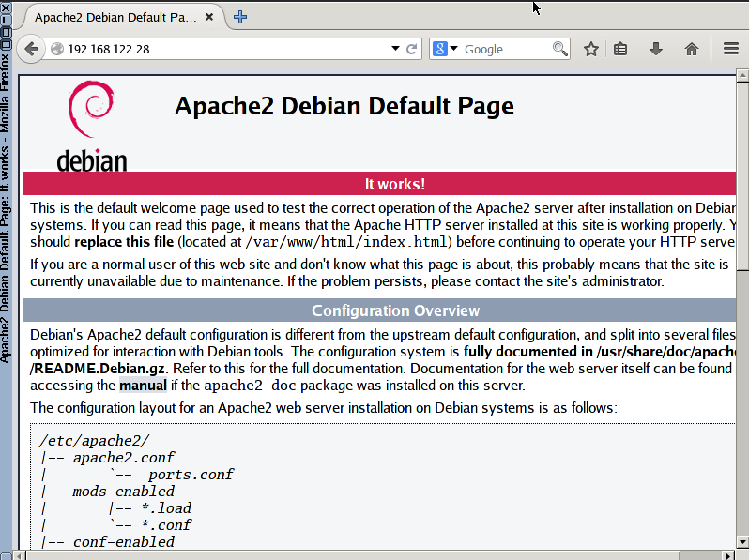Open a new tab with plus
749x560 pixels.
239,17
